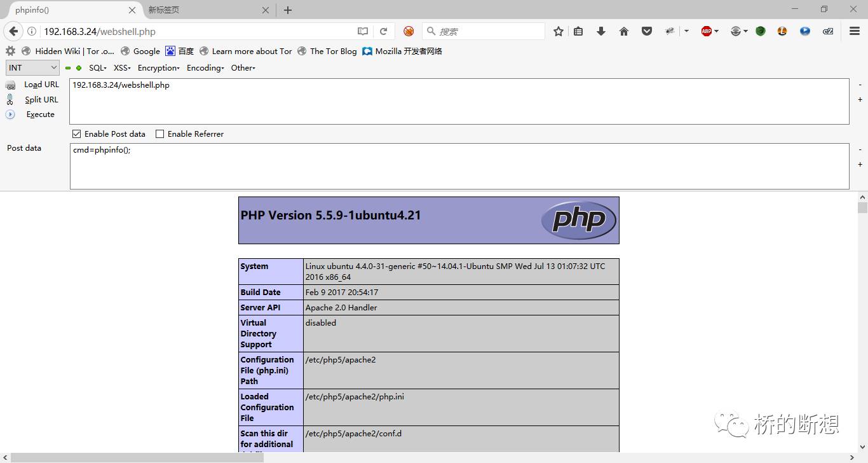This screenshot has width=868, height=463.
Task: Click Split URL button label
Action: coord(42,99)
